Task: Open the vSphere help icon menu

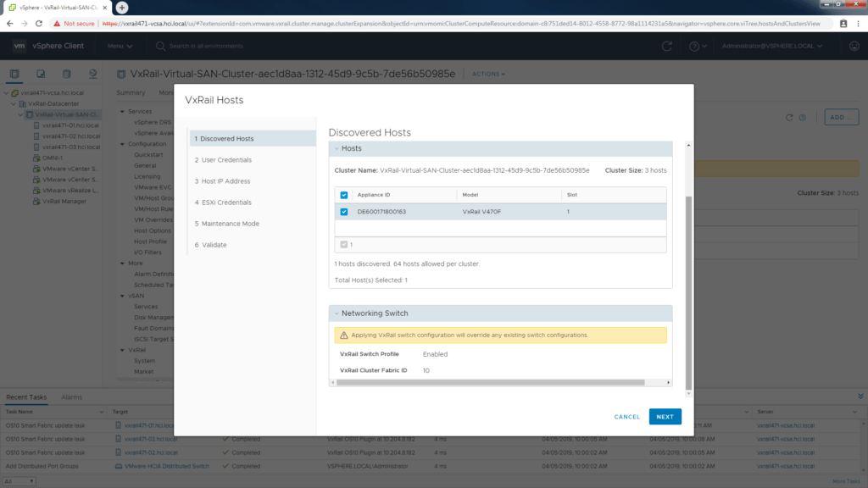Action: click(697, 46)
